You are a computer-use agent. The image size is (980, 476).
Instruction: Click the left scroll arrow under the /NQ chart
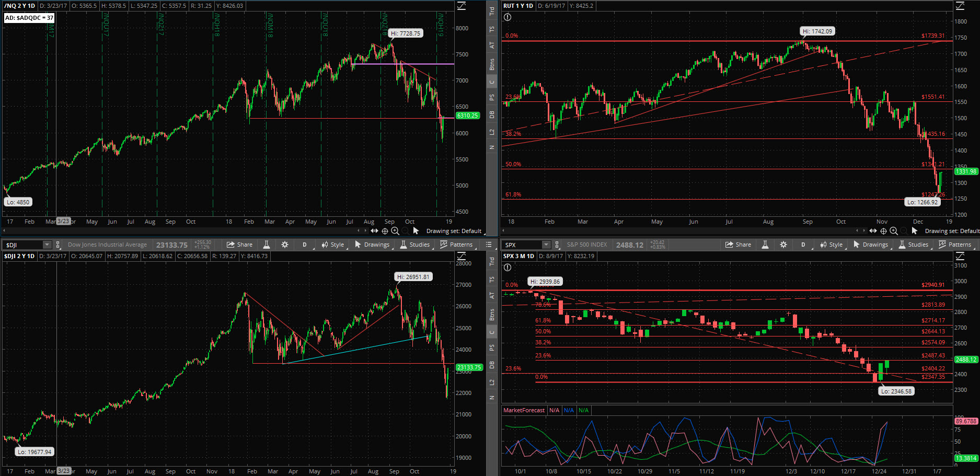[x=359, y=230]
